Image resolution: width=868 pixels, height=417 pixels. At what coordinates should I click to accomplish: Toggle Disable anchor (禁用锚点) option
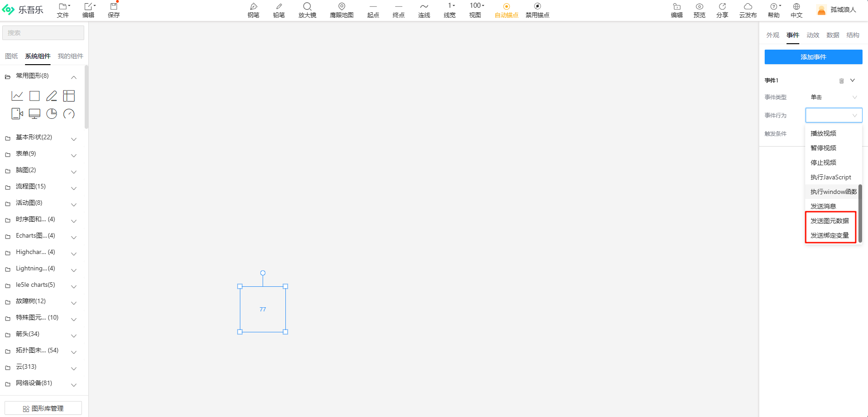[x=537, y=10]
